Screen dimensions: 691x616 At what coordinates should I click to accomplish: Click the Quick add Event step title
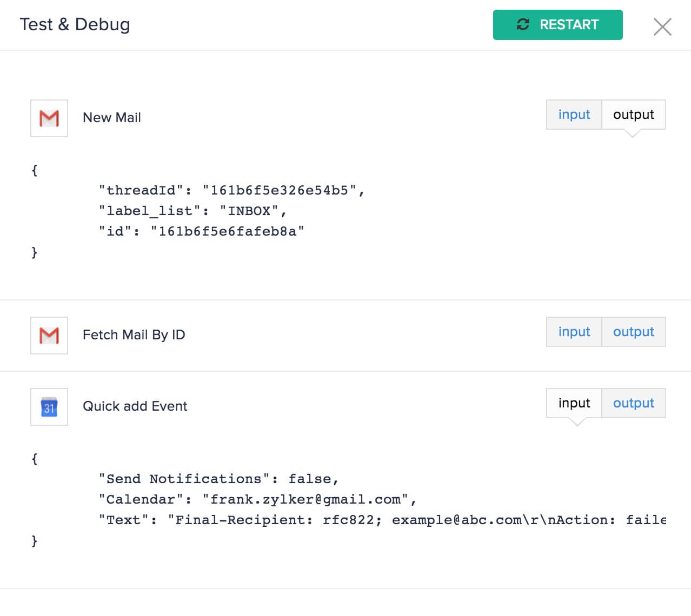[135, 406]
